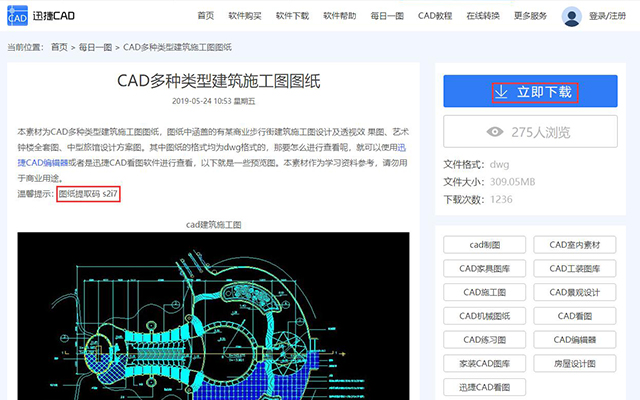Select the CAD编辑器 tag
Image resolution: width=640 pixels, height=400 pixels.
575,340
